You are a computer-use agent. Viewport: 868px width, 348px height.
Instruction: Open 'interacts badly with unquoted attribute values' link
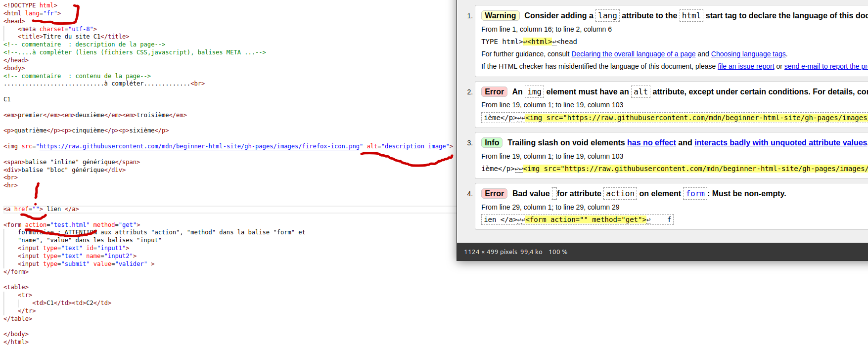(780, 143)
